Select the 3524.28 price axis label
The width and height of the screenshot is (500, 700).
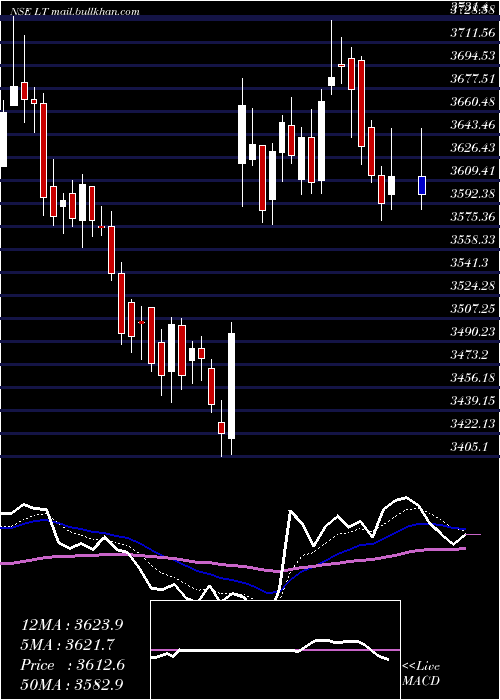pos(473,286)
